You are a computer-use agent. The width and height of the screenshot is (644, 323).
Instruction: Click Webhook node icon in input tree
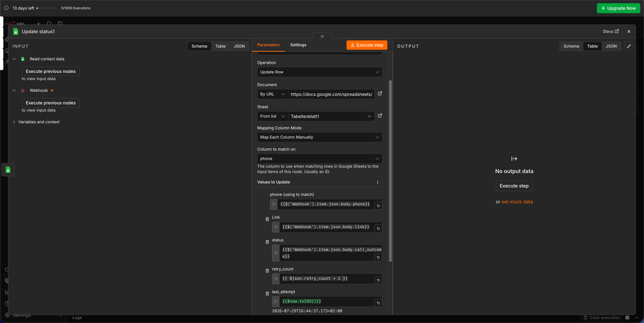(x=23, y=90)
